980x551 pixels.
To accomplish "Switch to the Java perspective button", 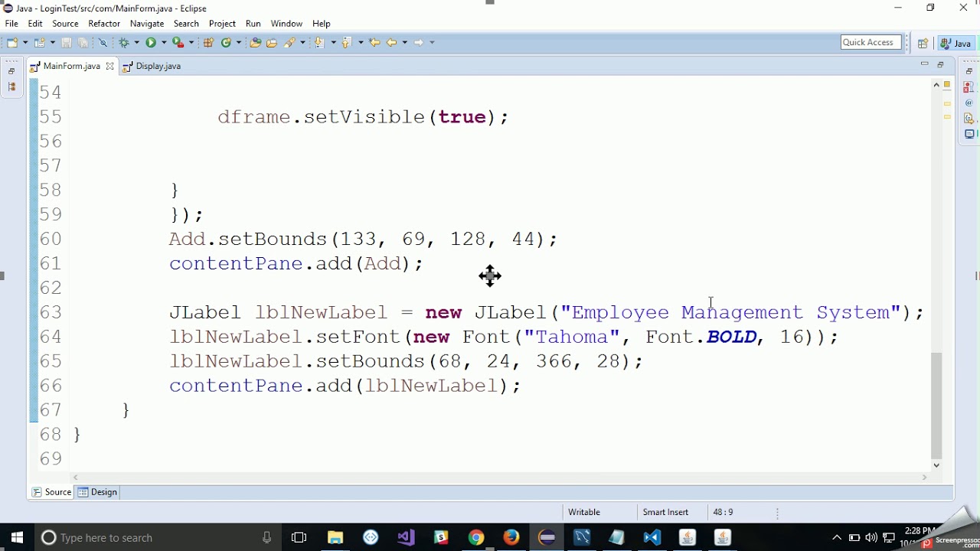I will tap(957, 43).
